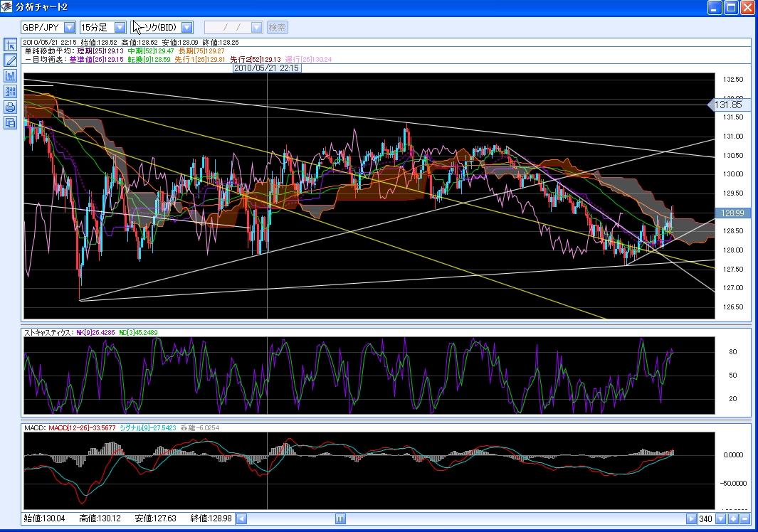This screenshot has width=758, height=532.
Task: Select the pencil line-drawing tool
Action: coord(10,60)
